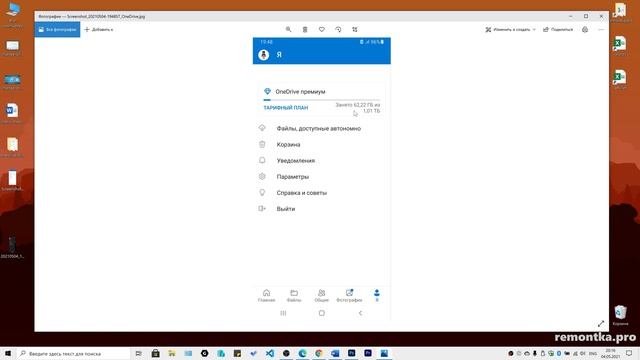Click the fullscreen expand arrow icon in Photos

[601, 323]
